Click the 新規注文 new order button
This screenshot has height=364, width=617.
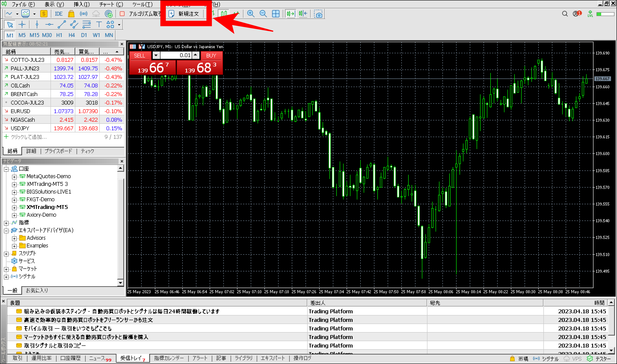(x=185, y=14)
